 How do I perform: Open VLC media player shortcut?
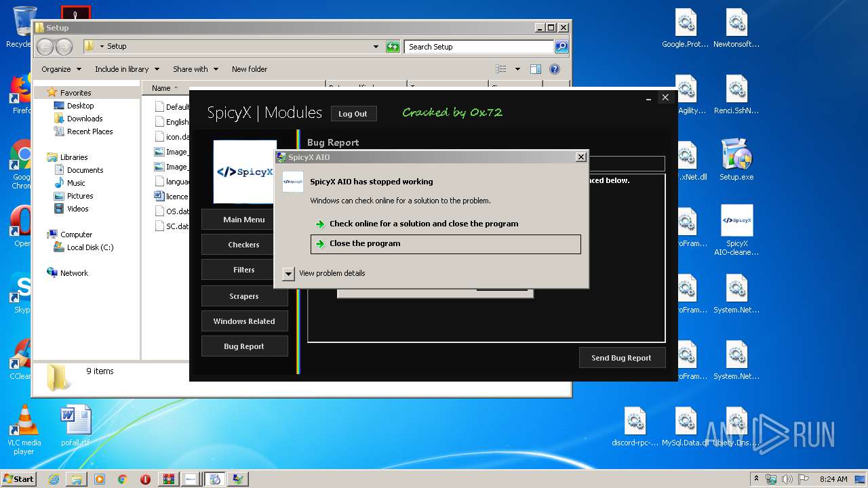pyautogui.click(x=24, y=430)
